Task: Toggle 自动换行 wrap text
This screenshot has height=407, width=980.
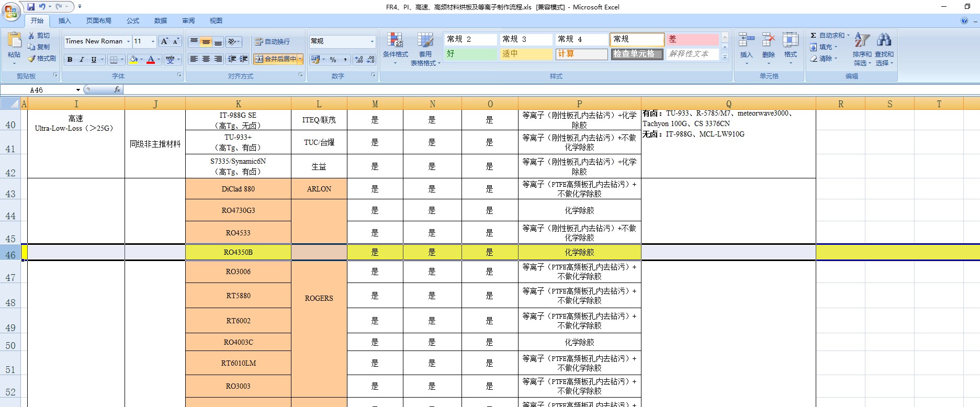Action: coord(272,41)
